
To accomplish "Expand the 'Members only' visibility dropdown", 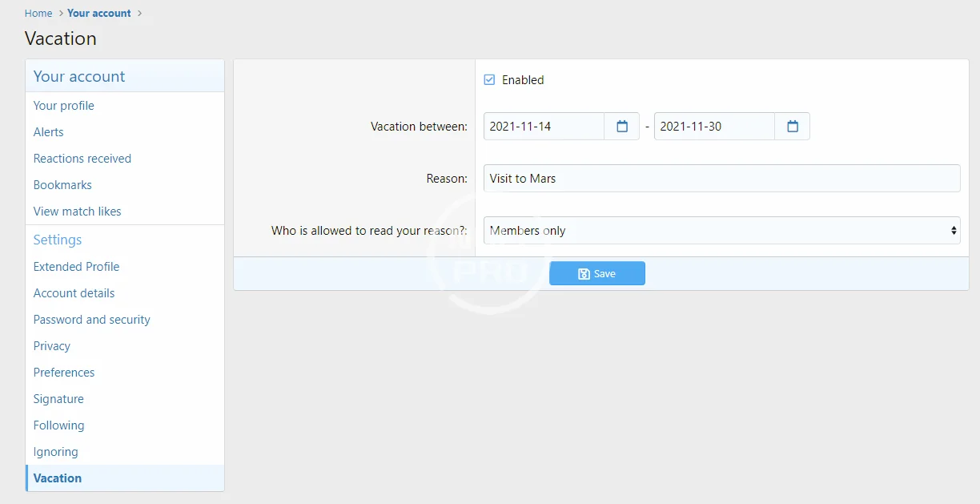I will 721,231.
